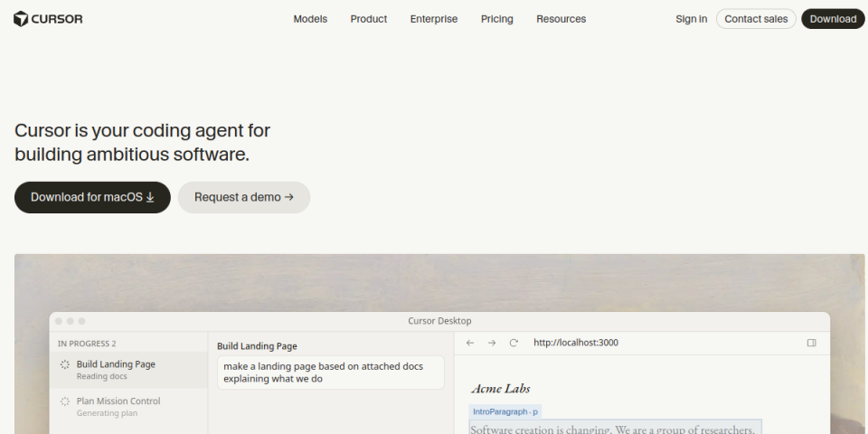
Task: Open the Resources menu
Action: pyautogui.click(x=561, y=19)
